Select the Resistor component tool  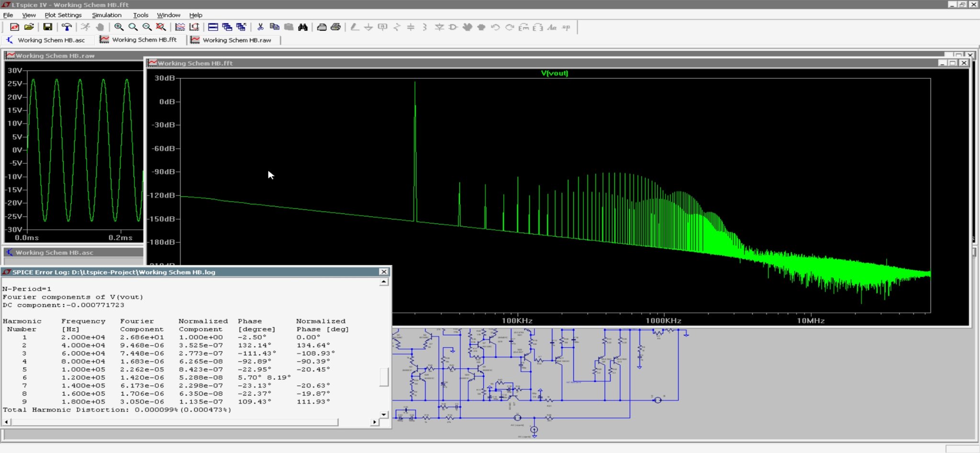(397, 27)
